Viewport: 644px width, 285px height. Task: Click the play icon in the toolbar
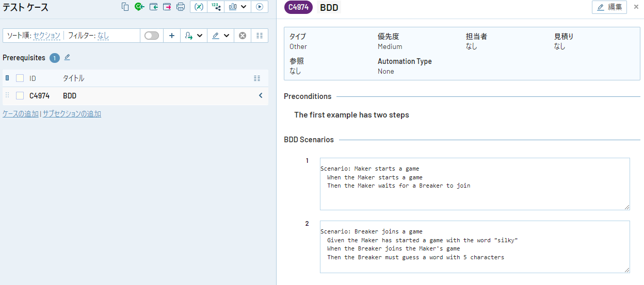(260, 7)
